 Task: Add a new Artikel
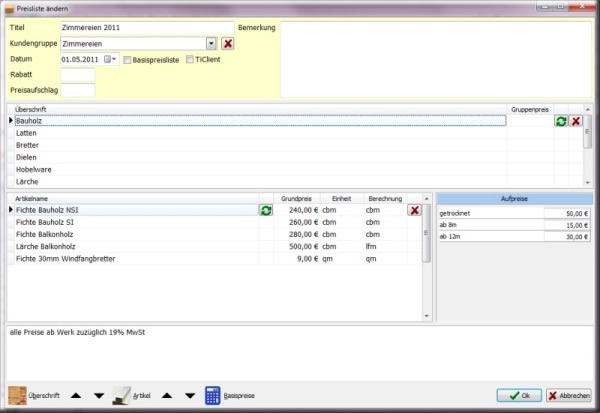tap(131, 395)
